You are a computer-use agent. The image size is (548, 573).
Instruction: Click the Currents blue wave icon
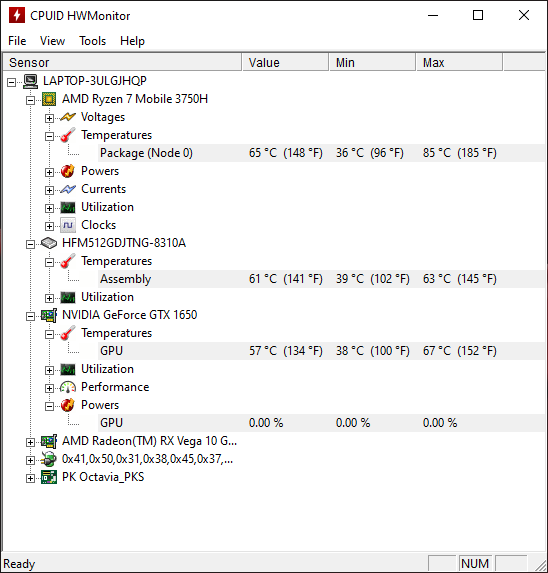pos(68,189)
